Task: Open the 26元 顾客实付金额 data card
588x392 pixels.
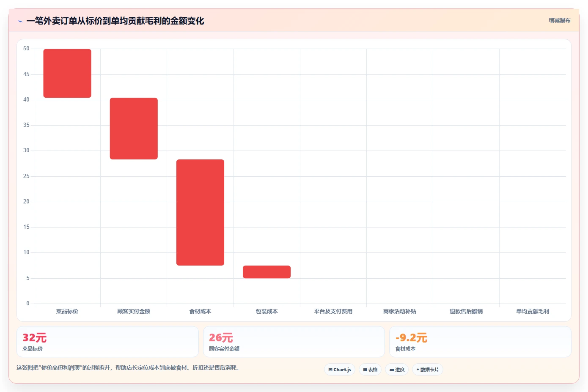Action: 294,342
